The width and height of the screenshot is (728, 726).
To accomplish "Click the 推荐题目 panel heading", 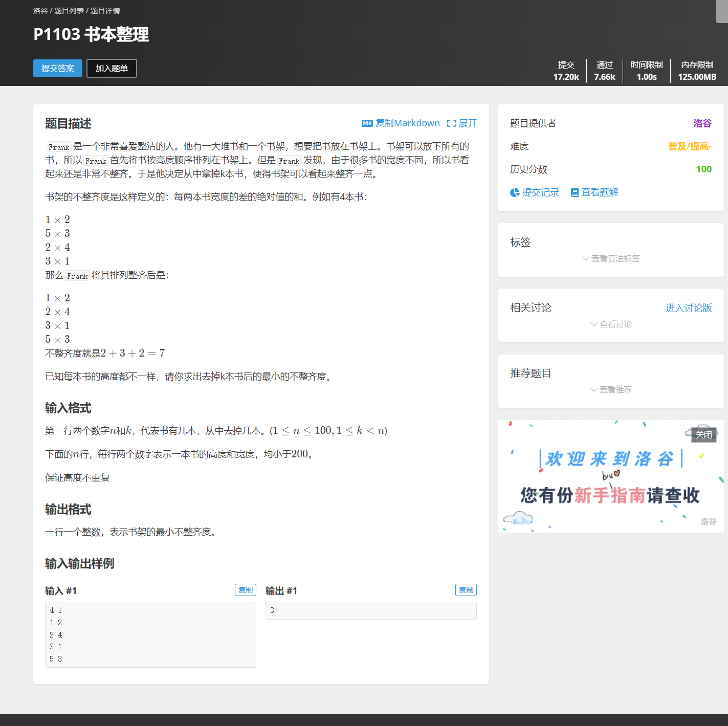I will pyautogui.click(x=531, y=373).
